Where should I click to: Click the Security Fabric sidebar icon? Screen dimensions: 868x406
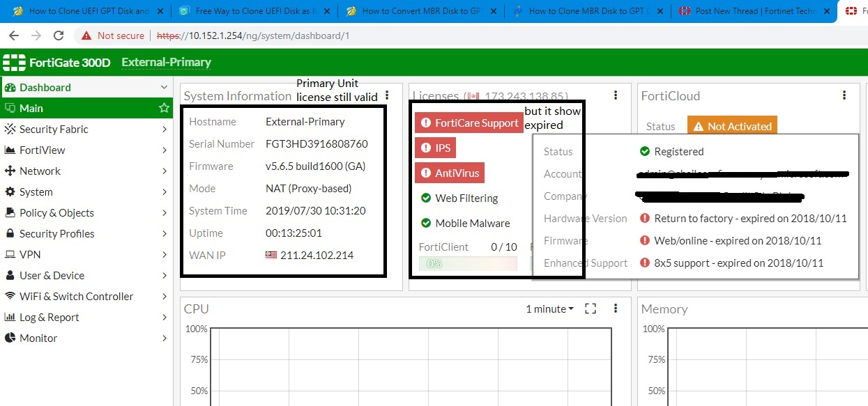10,129
